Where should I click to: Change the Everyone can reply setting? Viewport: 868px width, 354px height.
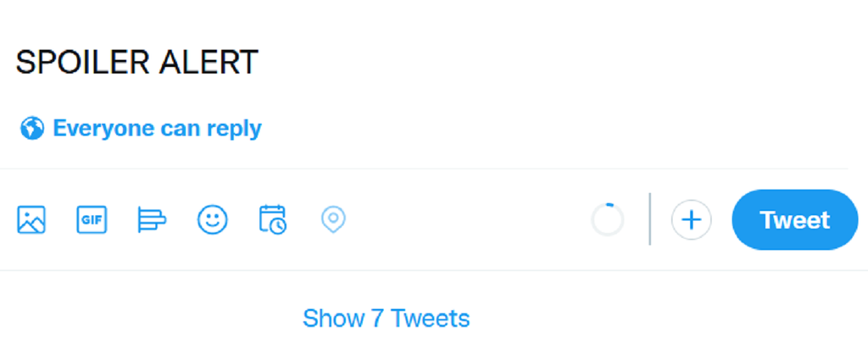[x=157, y=129]
